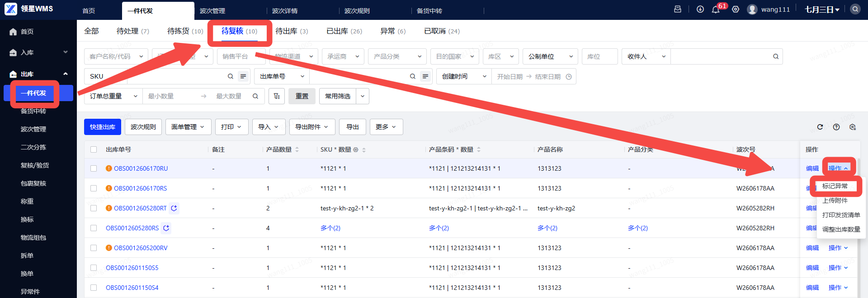Screen dimensions: 868x298
Task: Click 编辑 for row OBS0012605200RV
Action: [812, 248]
